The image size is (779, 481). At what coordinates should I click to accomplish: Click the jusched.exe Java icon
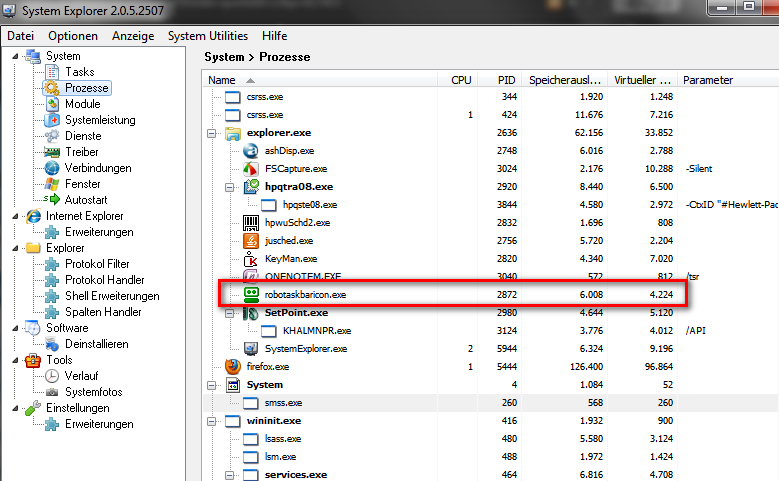[x=251, y=241]
